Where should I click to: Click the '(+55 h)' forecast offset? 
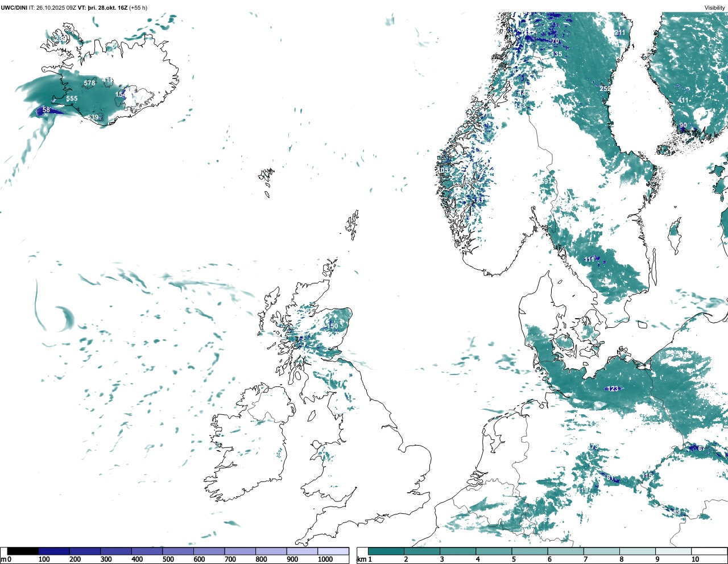click(139, 8)
